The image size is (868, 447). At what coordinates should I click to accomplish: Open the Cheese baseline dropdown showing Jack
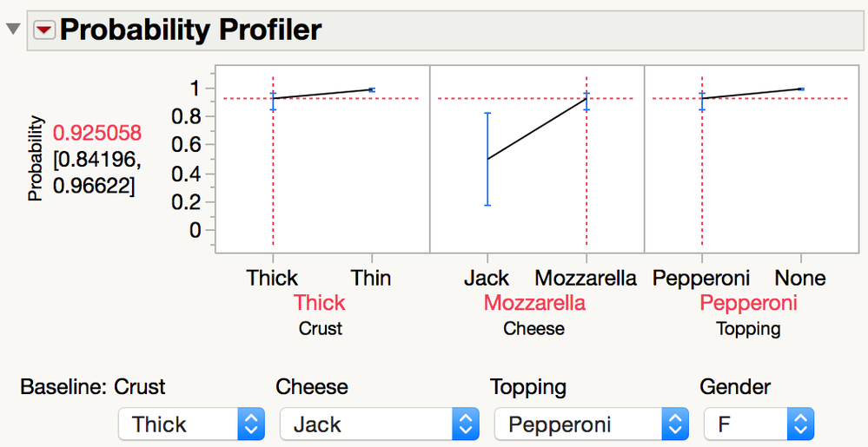(x=379, y=424)
